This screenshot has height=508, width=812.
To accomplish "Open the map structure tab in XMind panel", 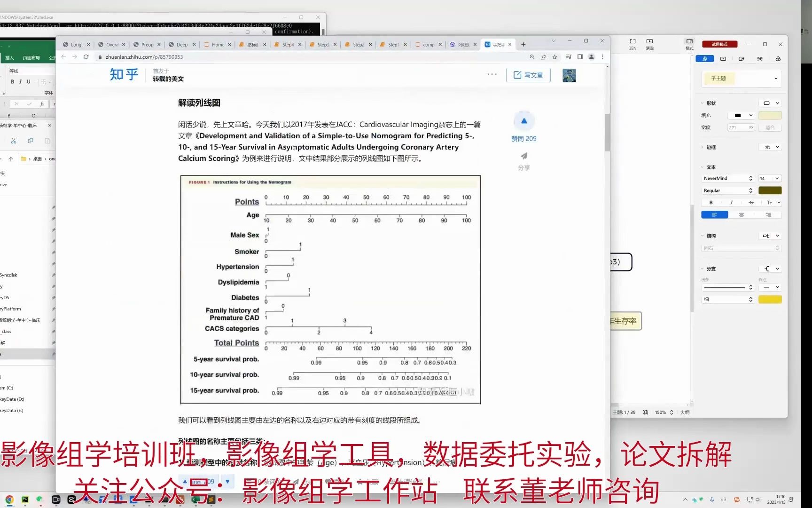I will (x=760, y=59).
